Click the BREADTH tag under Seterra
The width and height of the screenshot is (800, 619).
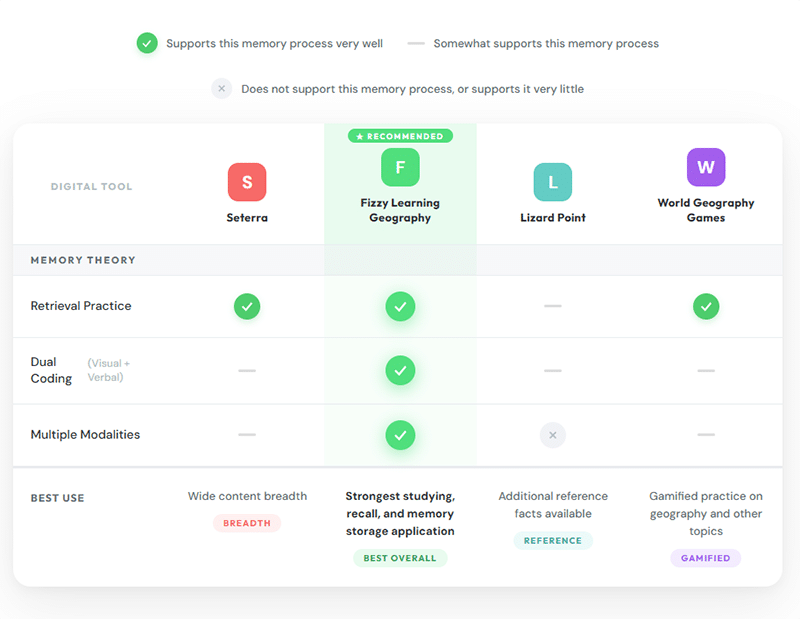point(247,523)
